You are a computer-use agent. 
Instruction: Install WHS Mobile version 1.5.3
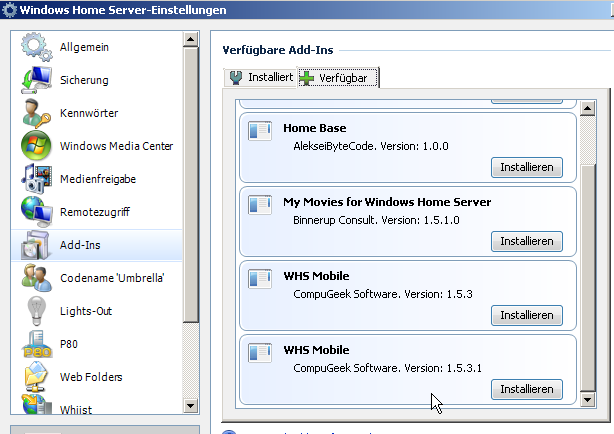pyautogui.click(x=527, y=315)
